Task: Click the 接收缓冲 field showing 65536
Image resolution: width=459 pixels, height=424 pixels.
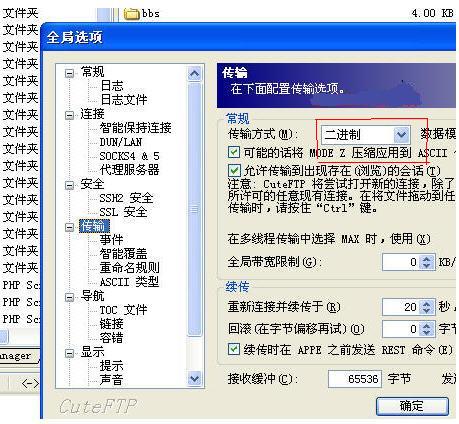Action: click(355, 379)
